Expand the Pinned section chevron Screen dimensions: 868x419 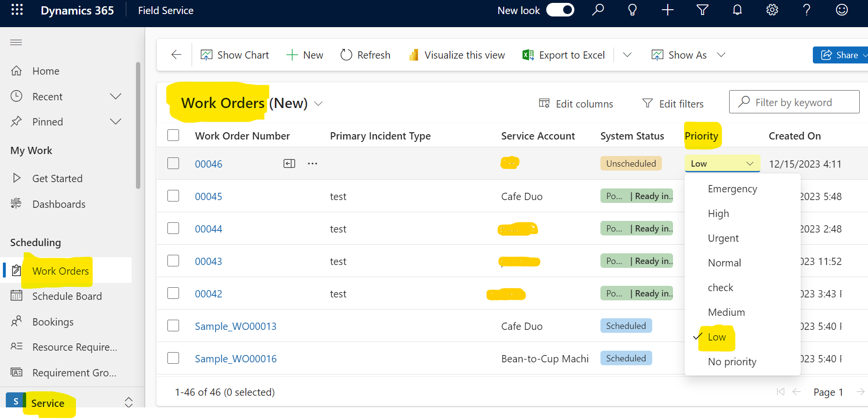(x=116, y=122)
